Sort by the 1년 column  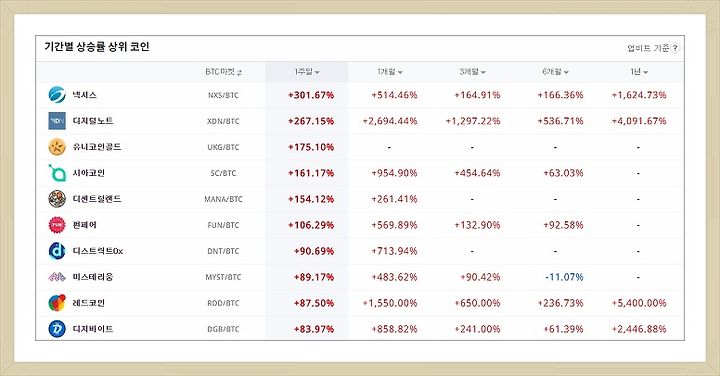click(639, 72)
